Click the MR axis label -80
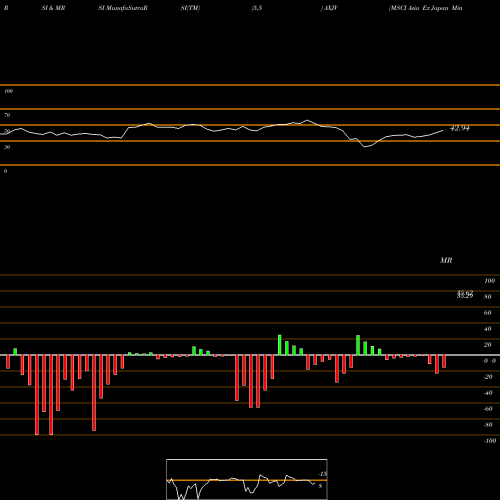Screen dimensions: 500x500 pyautogui.click(x=488, y=425)
